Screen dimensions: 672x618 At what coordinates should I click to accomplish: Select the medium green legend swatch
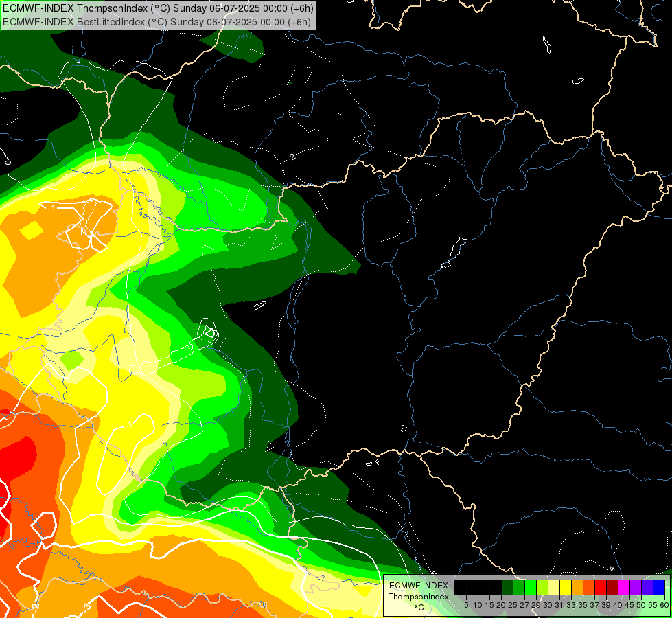point(519,587)
